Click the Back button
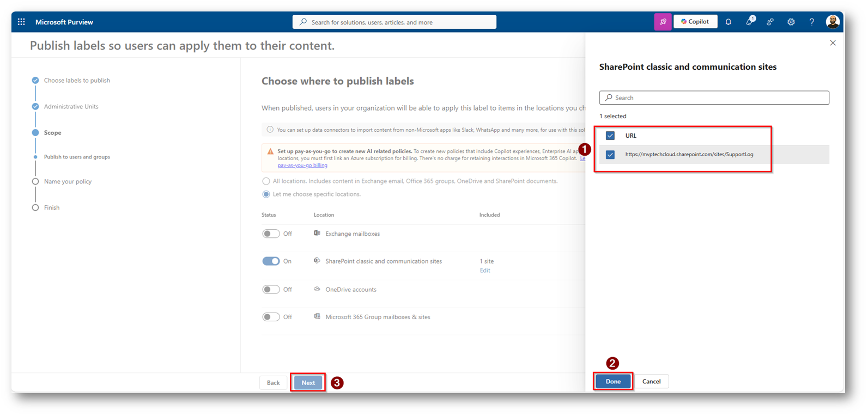 (273, 382)
